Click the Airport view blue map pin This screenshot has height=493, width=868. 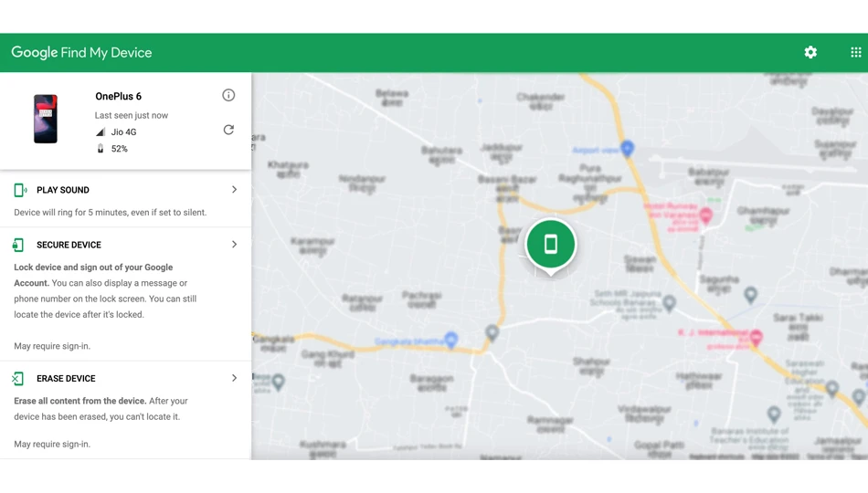[x=627, y=148]
